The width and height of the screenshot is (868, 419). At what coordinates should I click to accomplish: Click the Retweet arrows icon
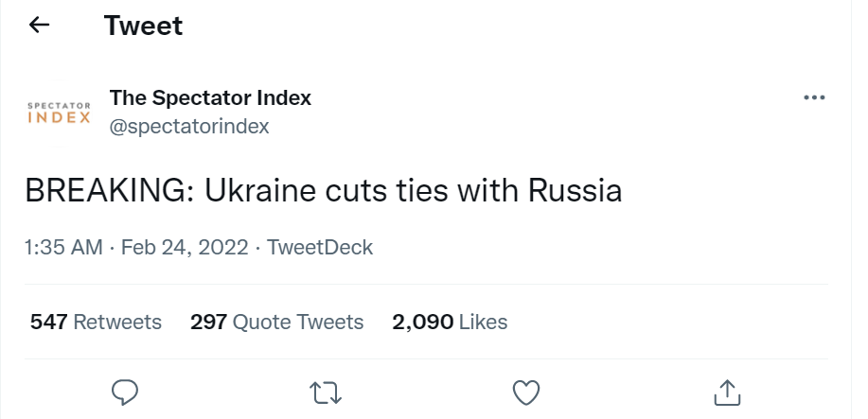coord(326,392)
